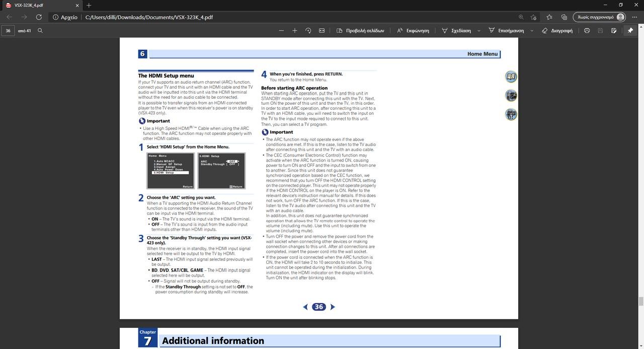Click the HDMI Setup screen illustration
Viewport: 644px width, 349px height.
pos(221,171)
